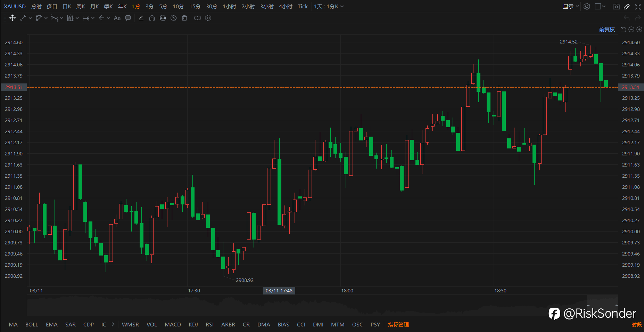Image resolution: width=644 pixels, height=332 pixels.
Task: Click the timeline range slider handle
Action: point(602,305)
